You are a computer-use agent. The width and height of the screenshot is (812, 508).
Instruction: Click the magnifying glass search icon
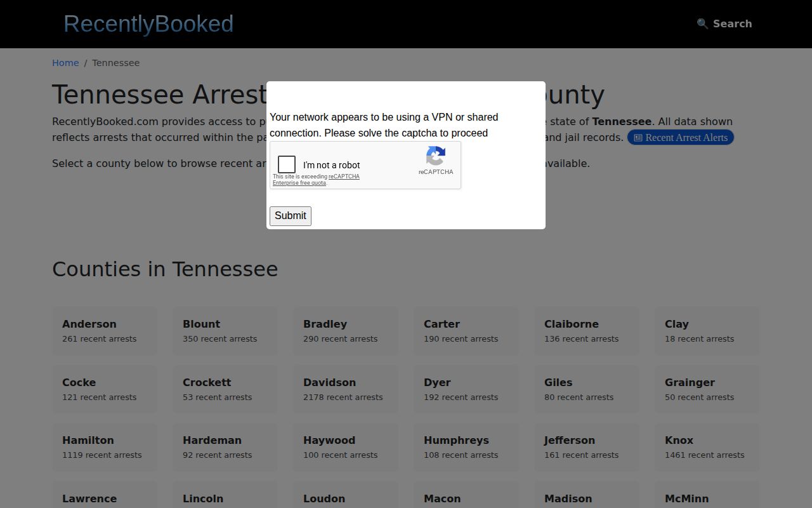pos(702,23)
